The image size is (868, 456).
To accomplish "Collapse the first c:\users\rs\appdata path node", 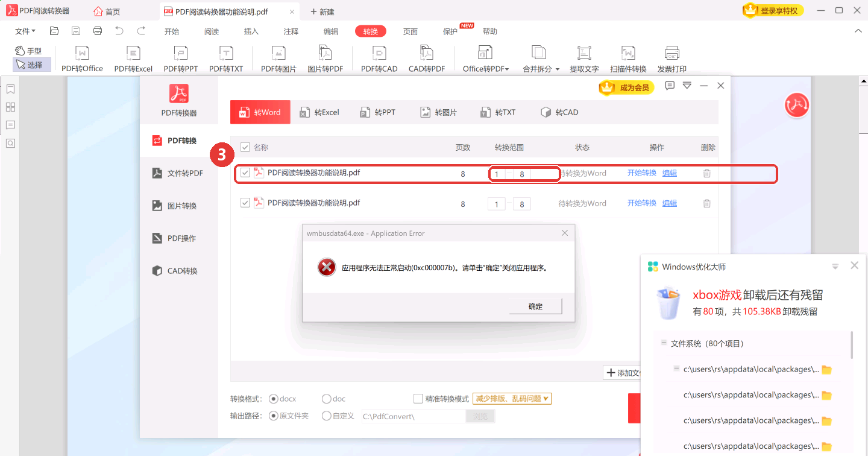I will coord(676,368).
